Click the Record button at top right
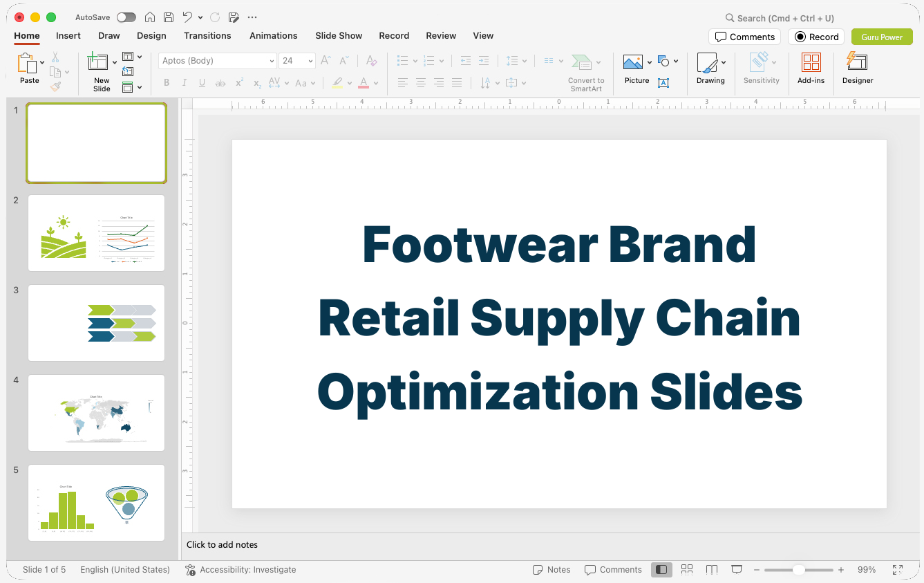Image resolution: width=924 pixels, height=583 pixels. tap(816, 37)
